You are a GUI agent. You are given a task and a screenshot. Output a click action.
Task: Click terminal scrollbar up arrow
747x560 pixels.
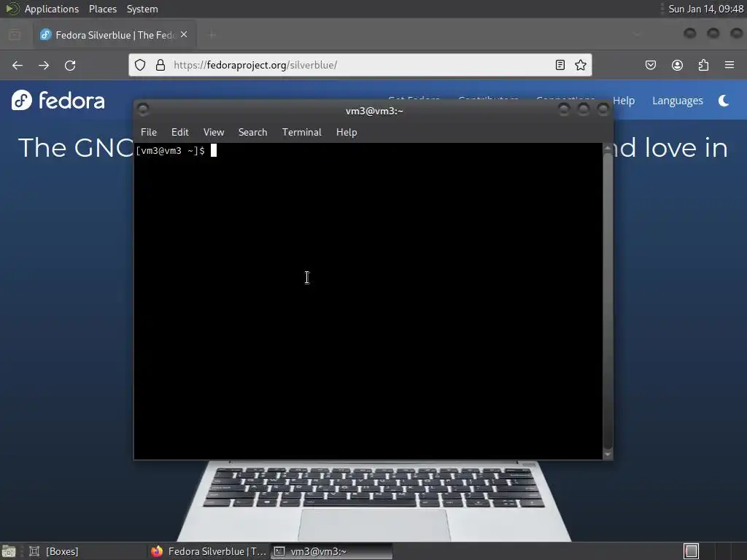tap(608, 148)
